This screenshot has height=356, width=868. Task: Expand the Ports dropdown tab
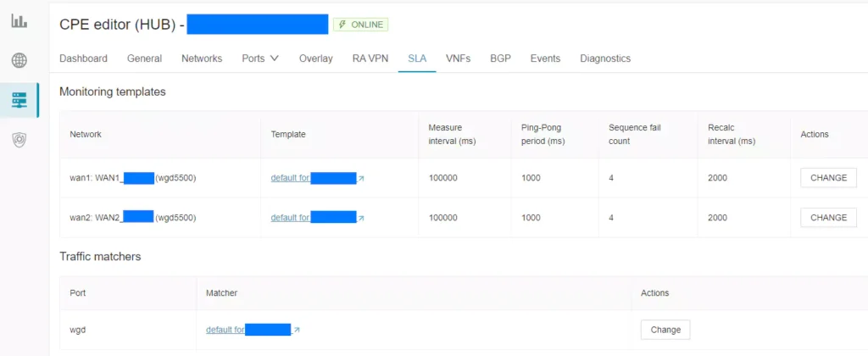pos(260,58)
